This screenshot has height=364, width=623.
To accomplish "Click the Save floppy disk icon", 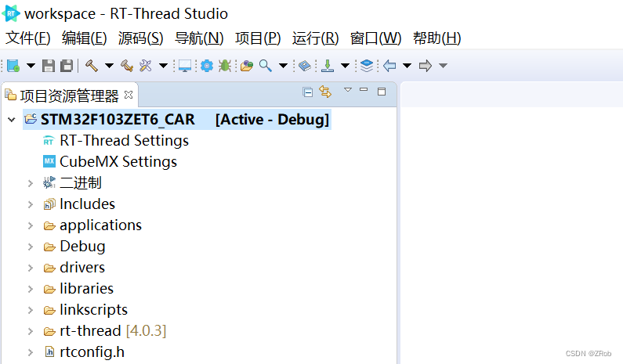I will pyautogui.click(x=49, y=66).
